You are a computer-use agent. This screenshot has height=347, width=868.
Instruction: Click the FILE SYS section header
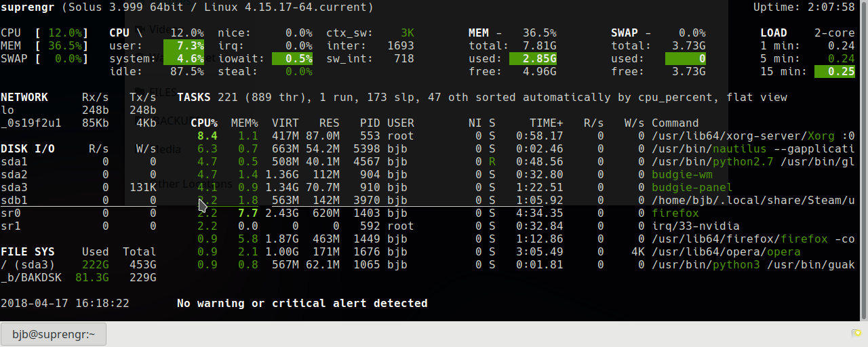(28, 251)
